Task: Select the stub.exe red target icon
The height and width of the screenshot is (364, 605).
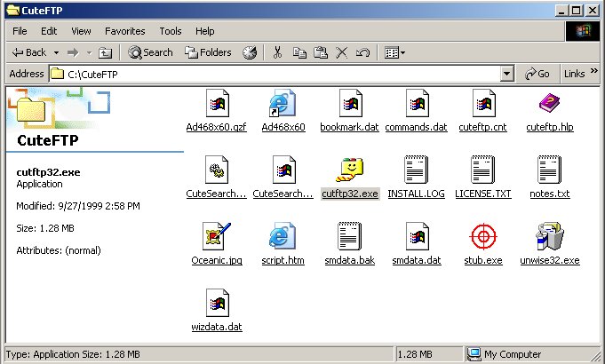Action: (x=483, y=236)
